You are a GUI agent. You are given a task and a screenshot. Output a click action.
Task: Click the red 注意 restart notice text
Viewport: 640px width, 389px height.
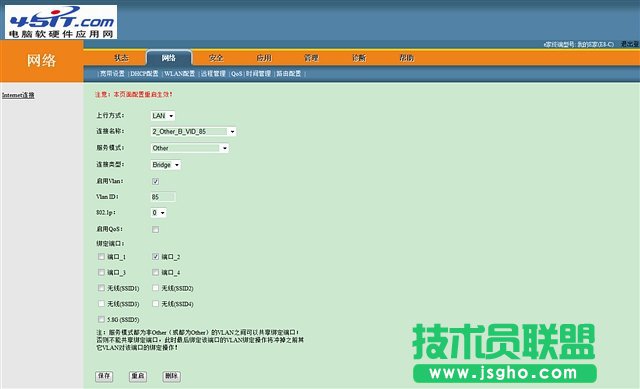pyautogui.click(x=134, y=94)
